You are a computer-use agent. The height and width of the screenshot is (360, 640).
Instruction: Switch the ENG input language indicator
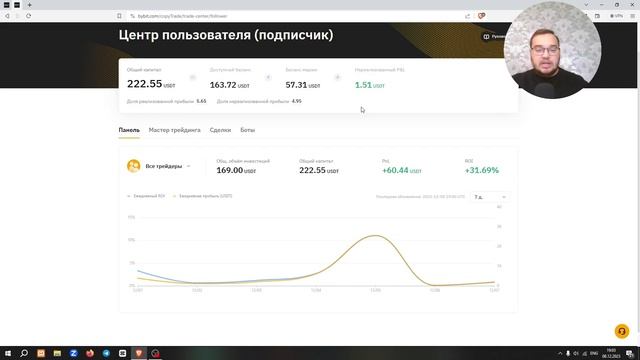[594, 353]
